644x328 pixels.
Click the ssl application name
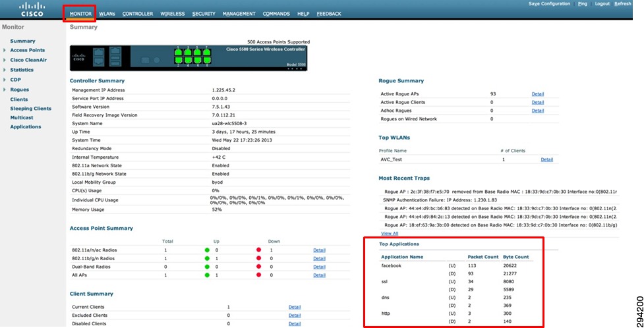tap(384, 282)
